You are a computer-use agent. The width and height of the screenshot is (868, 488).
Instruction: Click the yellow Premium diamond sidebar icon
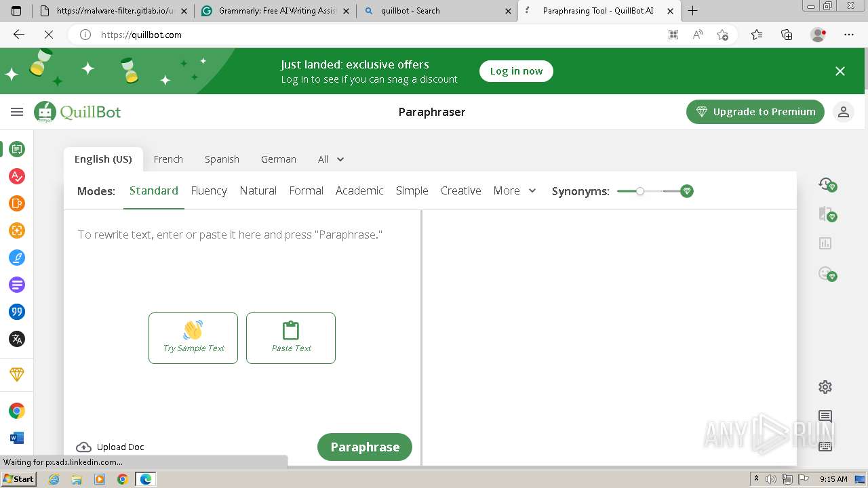tap(17, 374)
